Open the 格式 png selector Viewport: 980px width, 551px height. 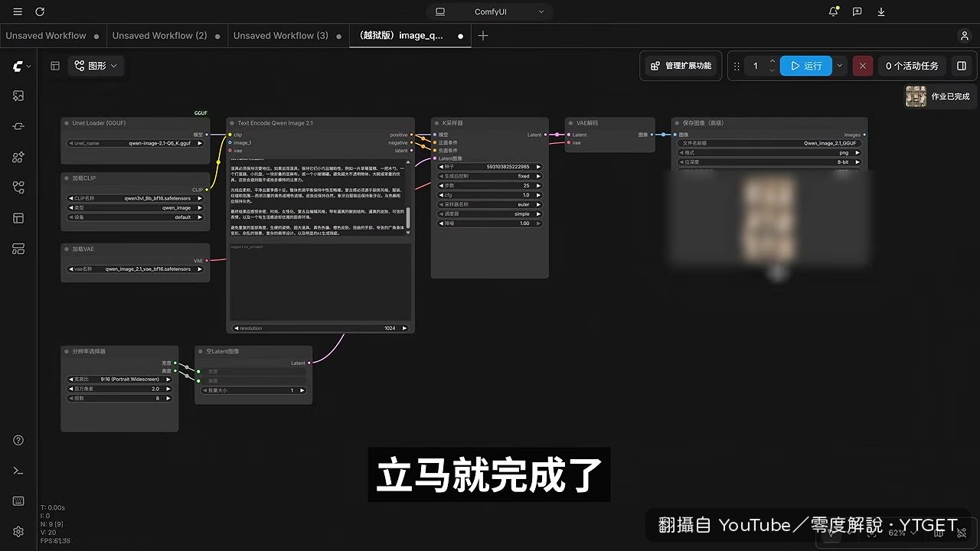(769, 152)
